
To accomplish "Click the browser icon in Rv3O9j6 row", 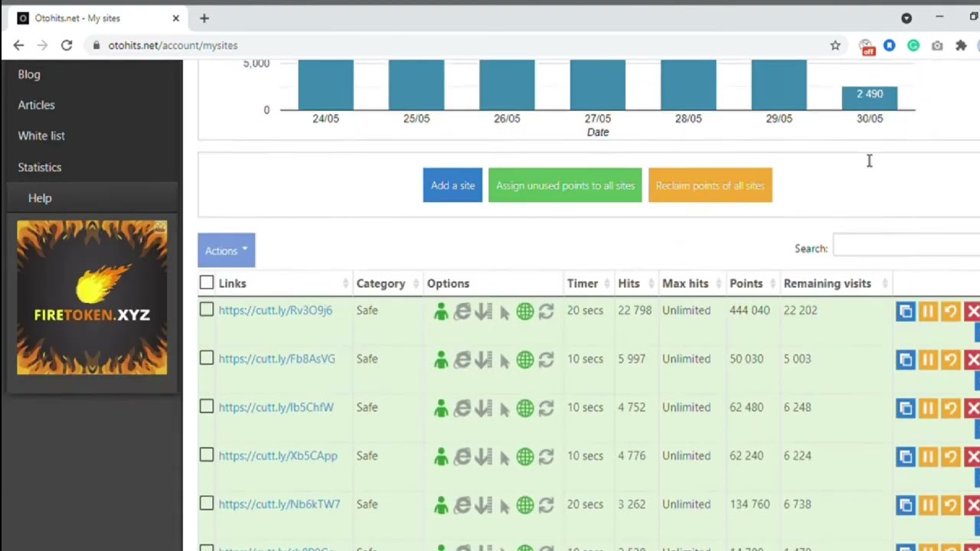I will 462,311.
